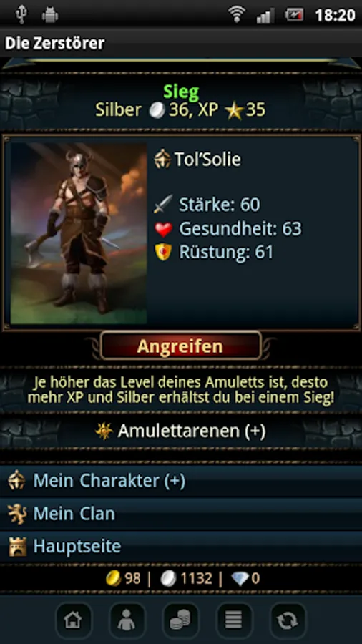Open the character profile icon in the bottom bar

tap(127, 620)
